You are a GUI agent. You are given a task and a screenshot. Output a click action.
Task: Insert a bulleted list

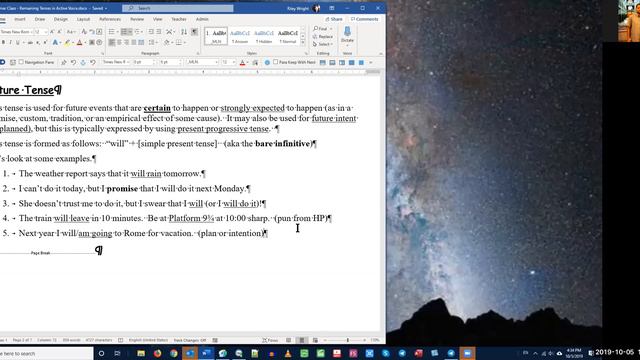pos(111,32)
